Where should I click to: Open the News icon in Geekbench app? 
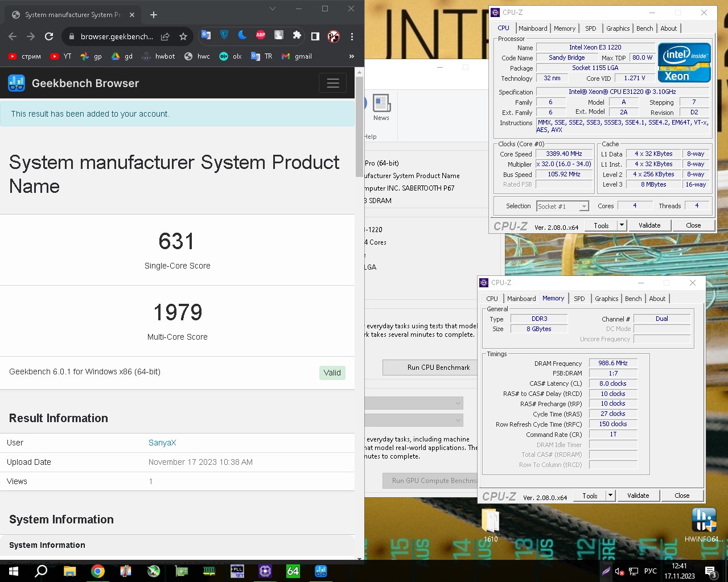pos(381,107)
